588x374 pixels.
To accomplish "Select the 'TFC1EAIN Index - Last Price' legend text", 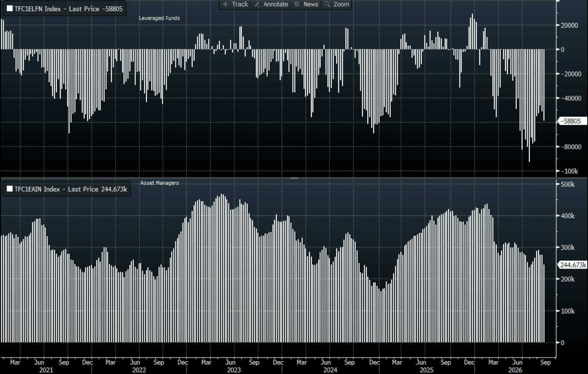I will coord(56,189).
